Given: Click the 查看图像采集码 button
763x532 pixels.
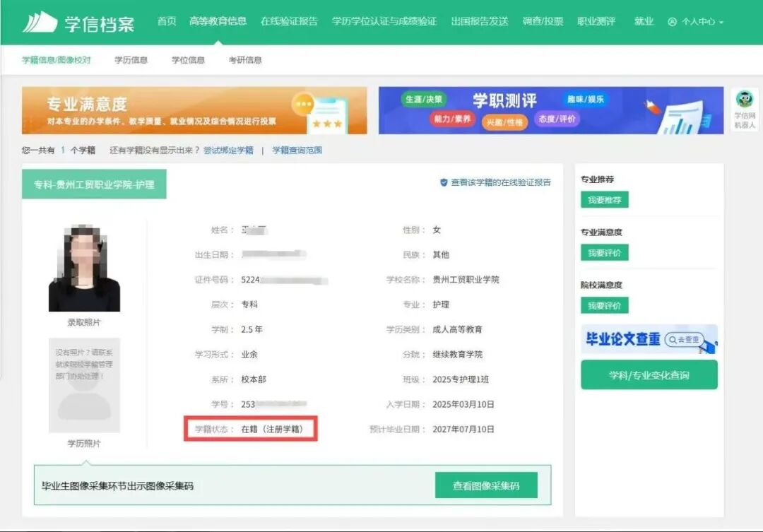Looking at the screenshot, I should pos(486,485).
